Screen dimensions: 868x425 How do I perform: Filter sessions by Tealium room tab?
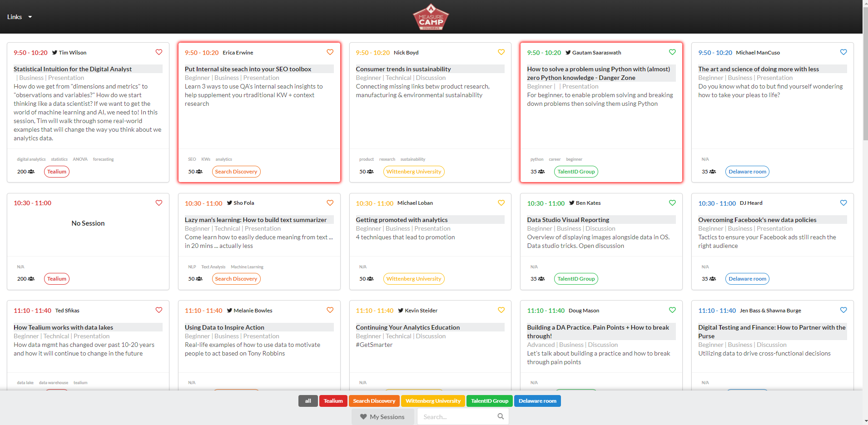pyautogui.click(x=333, y=401)
